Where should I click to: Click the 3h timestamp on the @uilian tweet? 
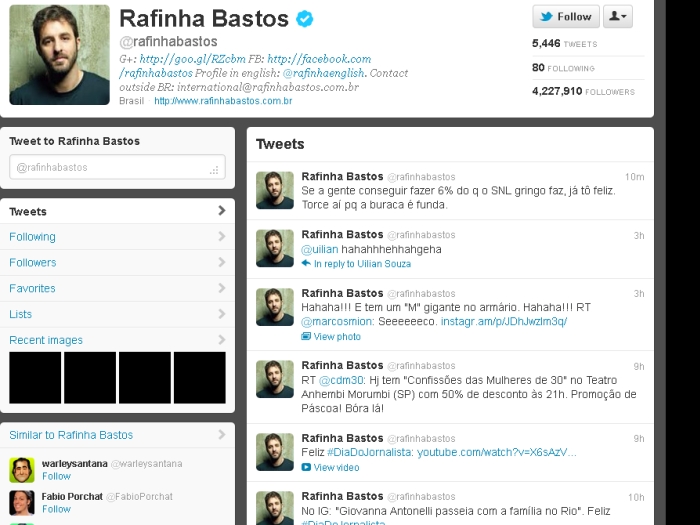point(639,236)
